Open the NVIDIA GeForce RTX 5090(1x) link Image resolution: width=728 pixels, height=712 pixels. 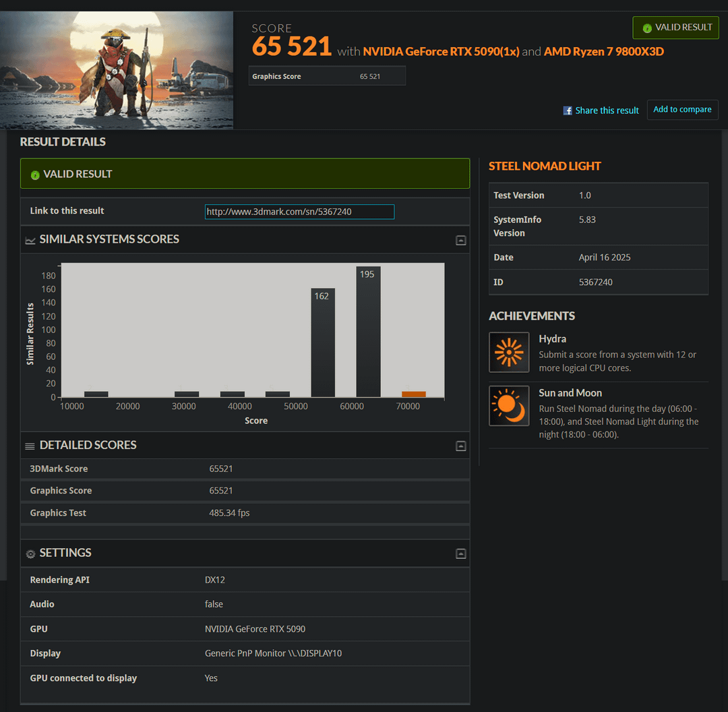point(441,51)
